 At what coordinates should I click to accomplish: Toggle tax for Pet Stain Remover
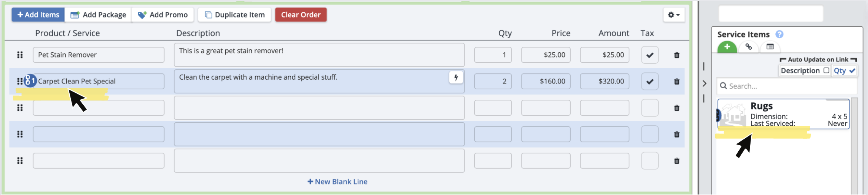[x=649, y=55]
